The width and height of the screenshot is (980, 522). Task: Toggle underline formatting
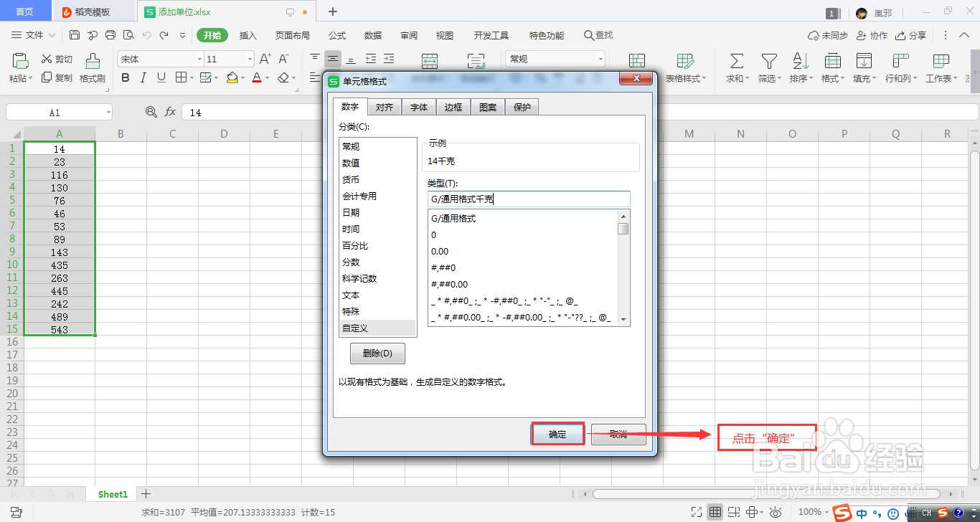160,77
